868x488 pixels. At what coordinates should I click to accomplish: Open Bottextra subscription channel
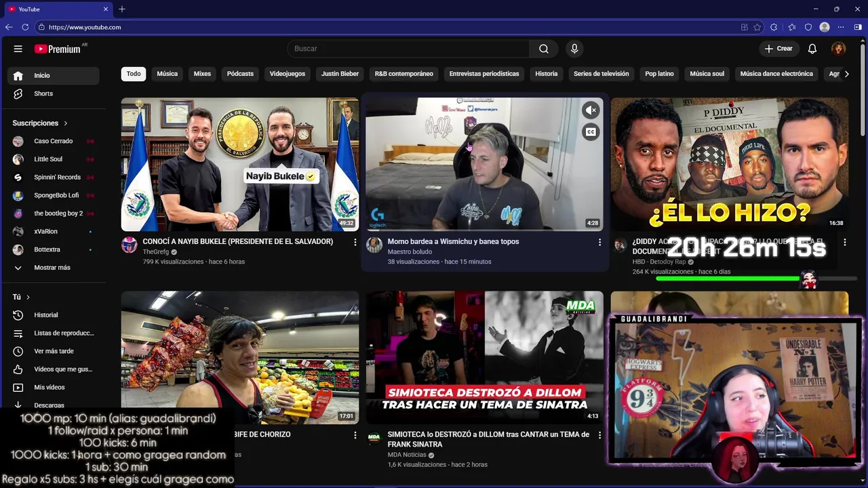54,249
